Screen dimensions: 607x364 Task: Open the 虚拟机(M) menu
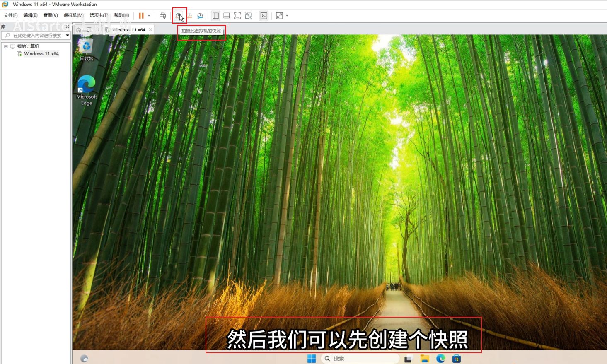[73, 15]
